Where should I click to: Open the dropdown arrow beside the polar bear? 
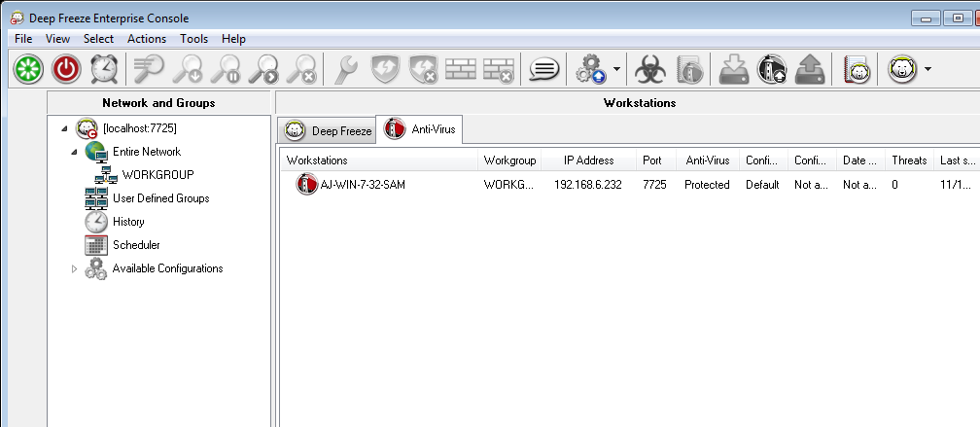tap(927, 69)
